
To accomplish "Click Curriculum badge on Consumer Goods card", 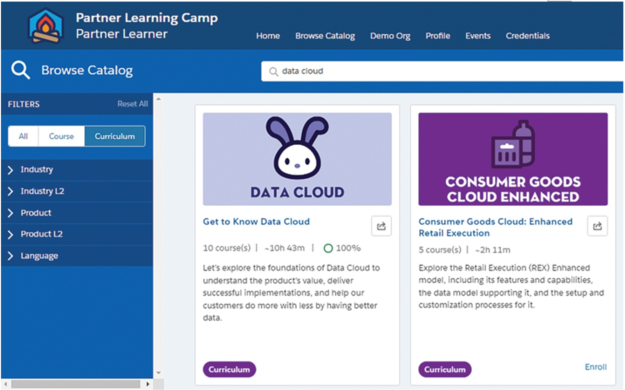I will click(x=445, y=369).
